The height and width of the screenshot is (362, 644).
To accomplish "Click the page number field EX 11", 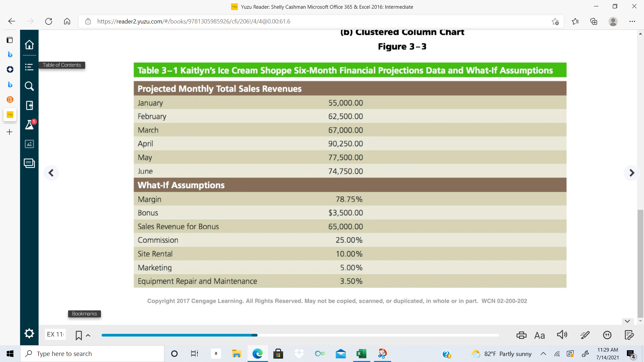I will (x=55, y=334).
